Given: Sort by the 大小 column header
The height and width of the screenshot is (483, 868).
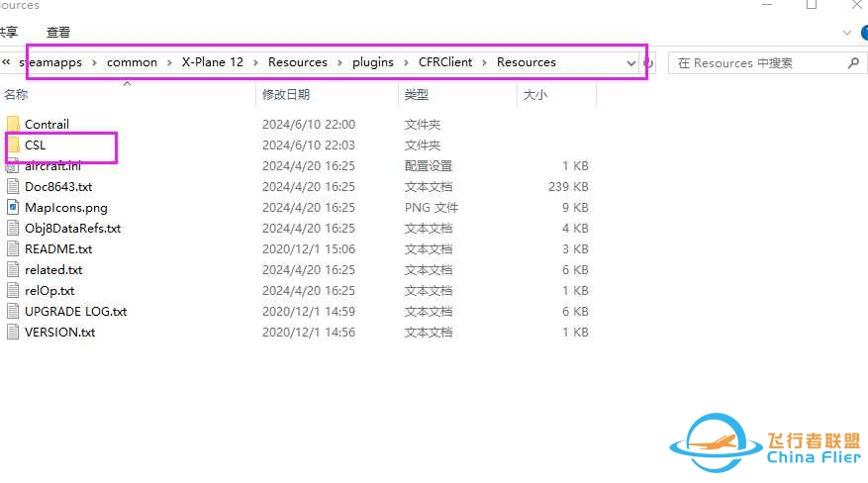Looking at the screenshot, I should (535, 95).
